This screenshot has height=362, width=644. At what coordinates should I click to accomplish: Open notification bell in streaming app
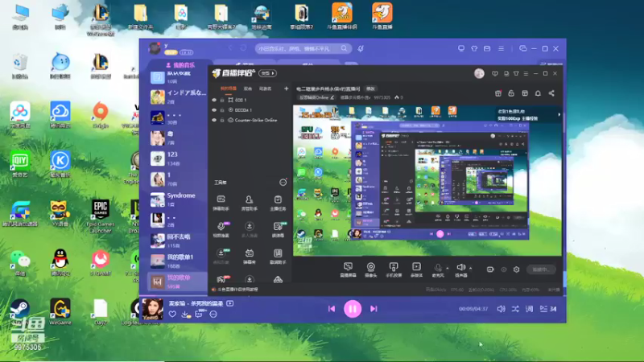(538, 93)
